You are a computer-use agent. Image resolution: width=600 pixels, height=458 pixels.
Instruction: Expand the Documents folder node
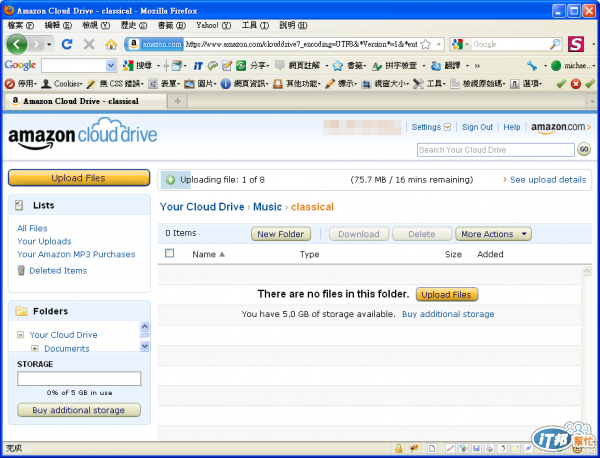[35, 349]
